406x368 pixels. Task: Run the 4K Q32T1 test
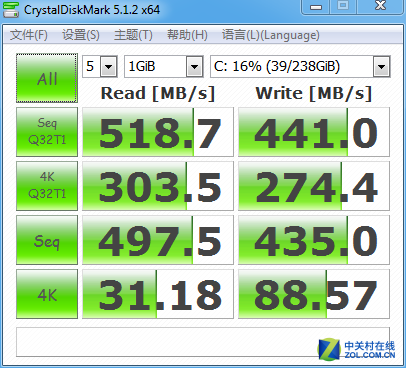click(47, 186)
